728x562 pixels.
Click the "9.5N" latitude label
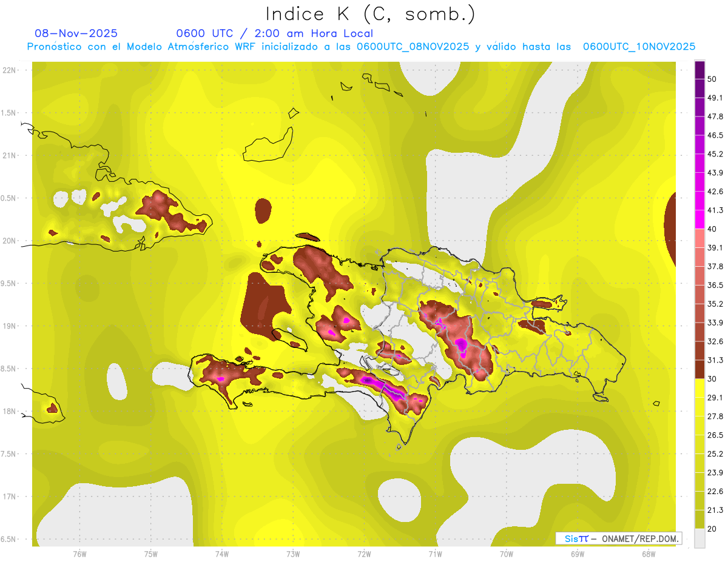pos(9,283)
